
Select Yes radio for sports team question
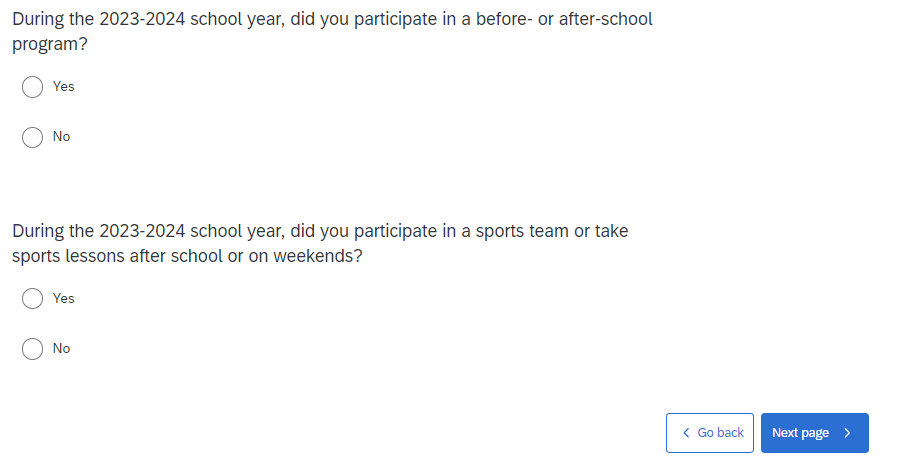(x=32, y=299)
